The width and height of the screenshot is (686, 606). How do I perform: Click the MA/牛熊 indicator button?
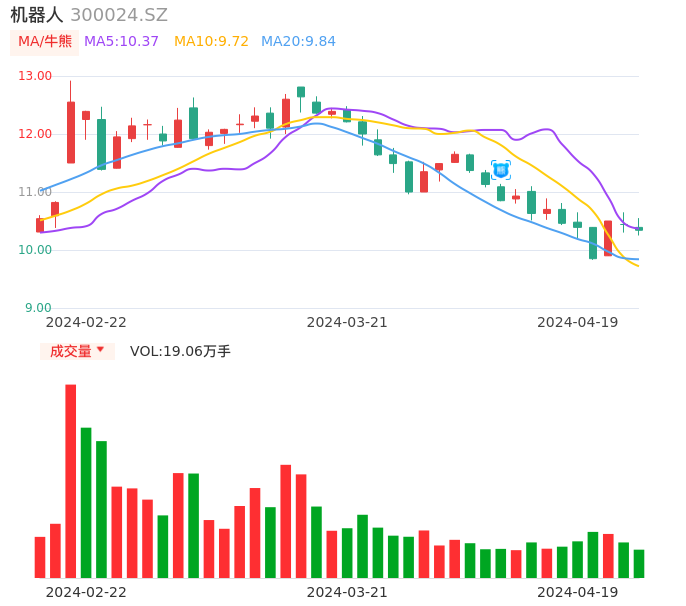[x=44, y=42]
